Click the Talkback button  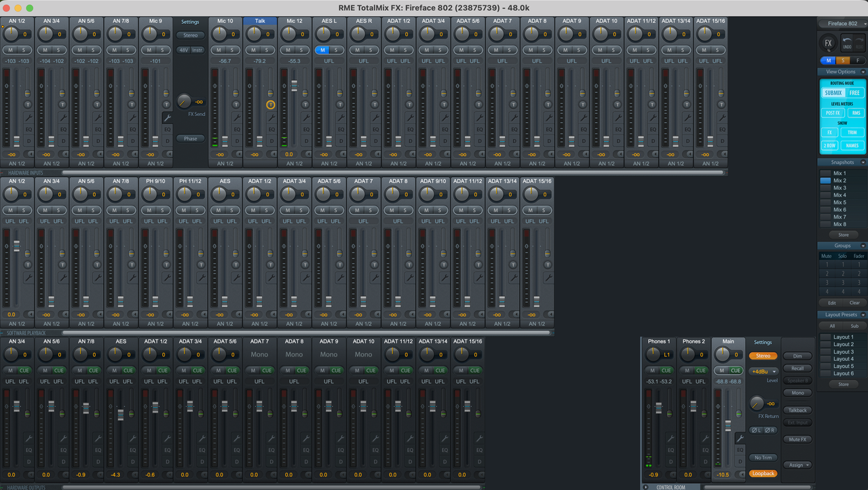point(797,410)
